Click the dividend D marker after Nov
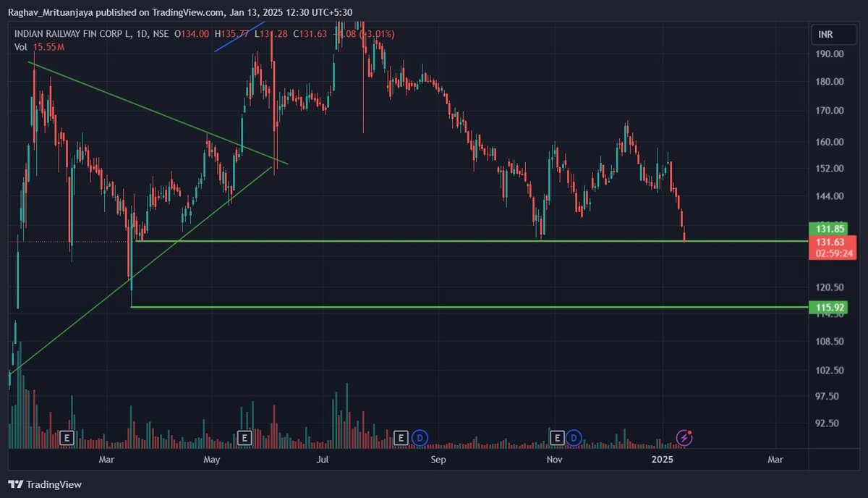Image resolution: width=868 pixels, height=498 pixels. (x=574, y=437)
